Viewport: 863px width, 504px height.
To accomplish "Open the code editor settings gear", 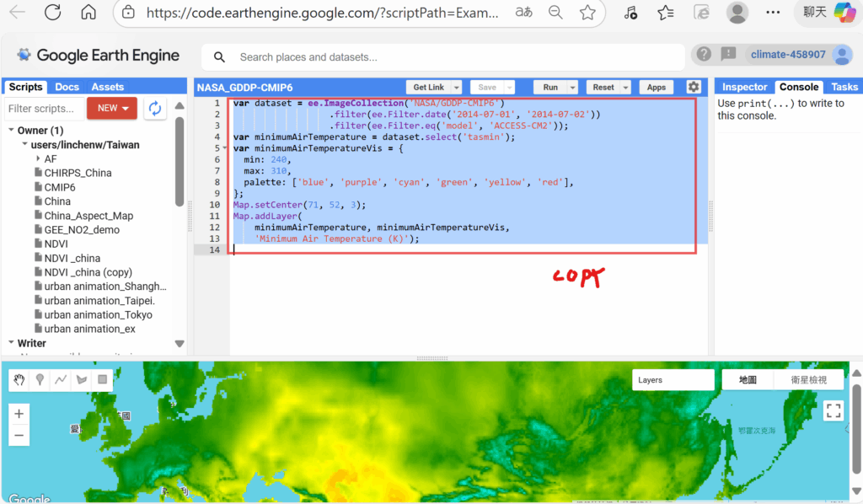I will [x=694, y=87].
